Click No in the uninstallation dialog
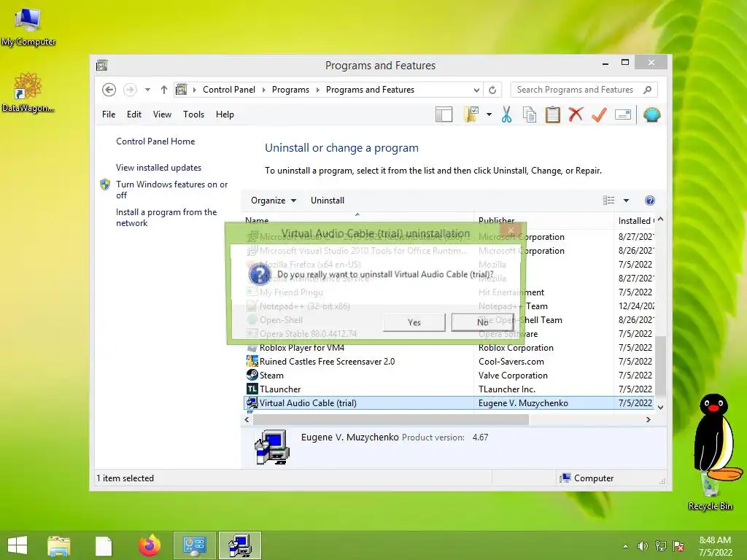This screenshot has height=560, width=747. coord(483,322)
